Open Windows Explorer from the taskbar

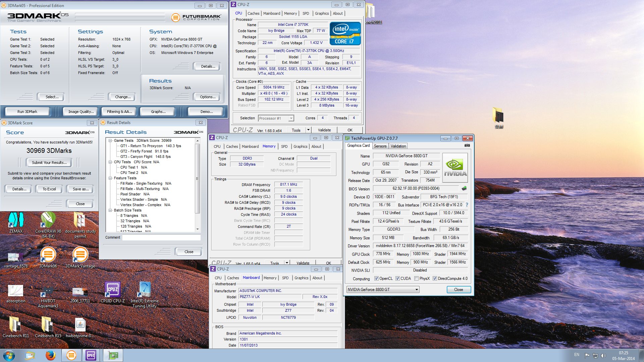tap(30, 355)
